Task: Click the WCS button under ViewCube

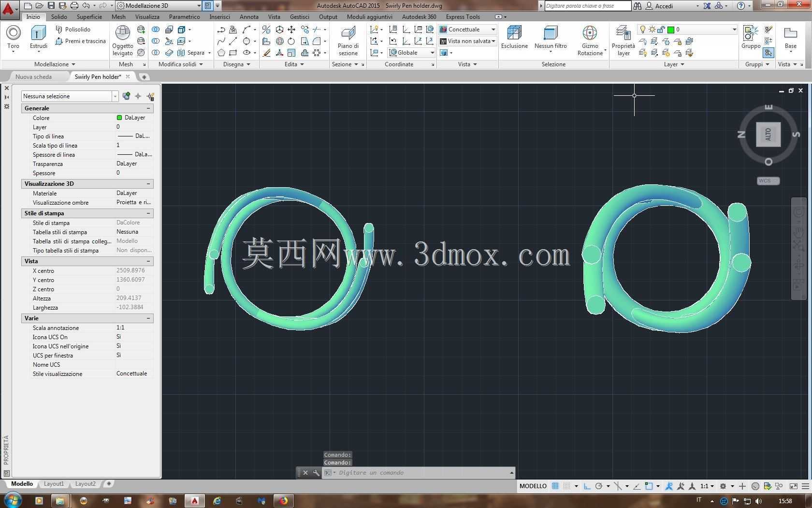Action: 768,181
